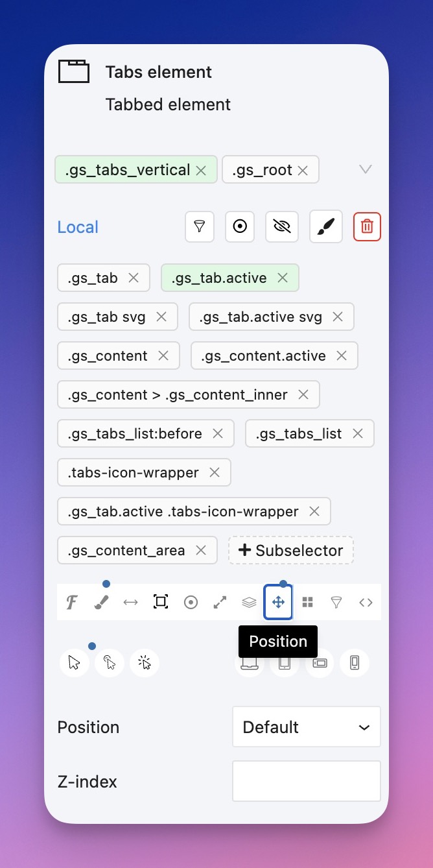Screen dimensions: 433x868
Task: Open the paintbrush button beside Local
Action: (326, 227)
